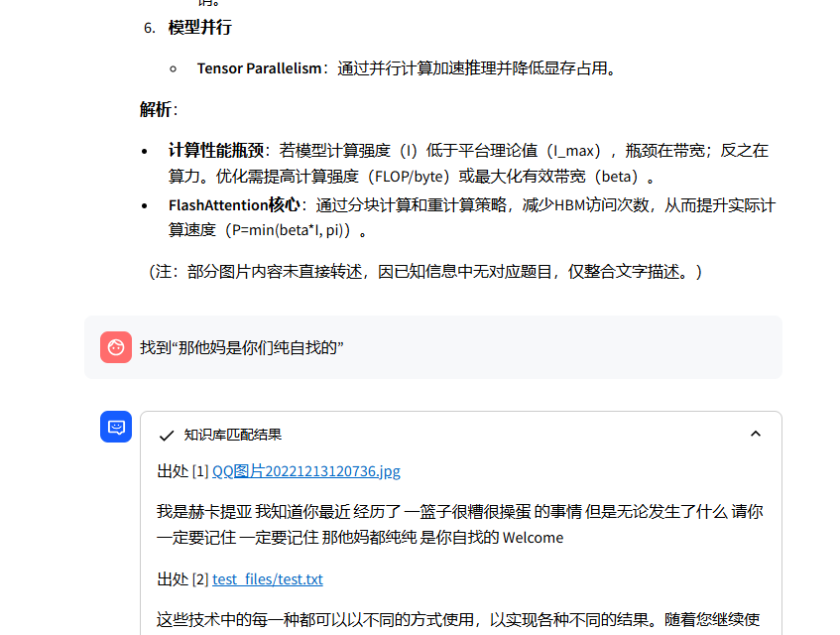
Task: Click the note paragraph starting with 注：部分图片内容
Action: click(x=424, y=271)
